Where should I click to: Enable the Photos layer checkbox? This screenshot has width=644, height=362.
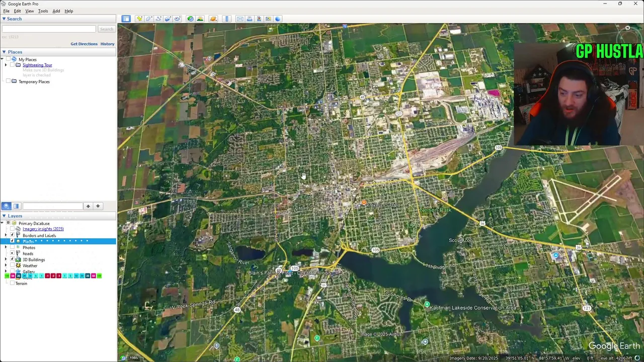(x=12, y=247)
